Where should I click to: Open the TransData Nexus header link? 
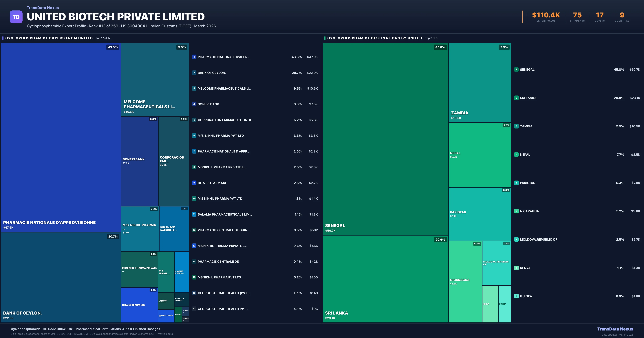point(43,8)
